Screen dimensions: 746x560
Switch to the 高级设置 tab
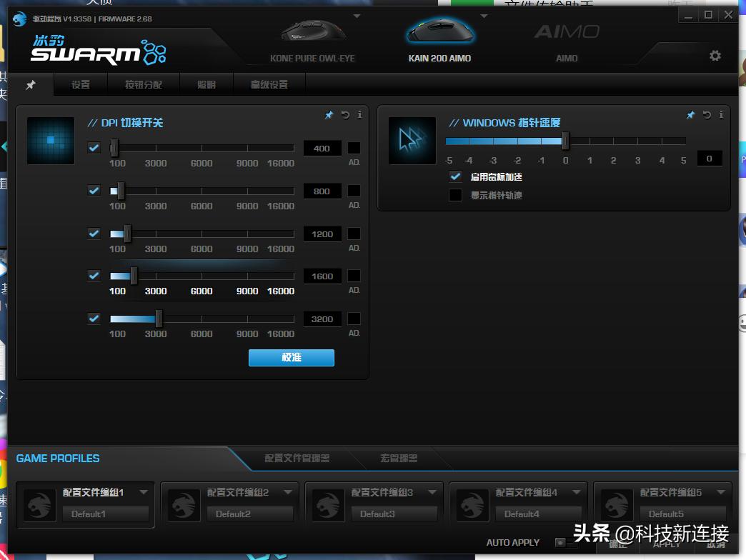pos(269,84)
